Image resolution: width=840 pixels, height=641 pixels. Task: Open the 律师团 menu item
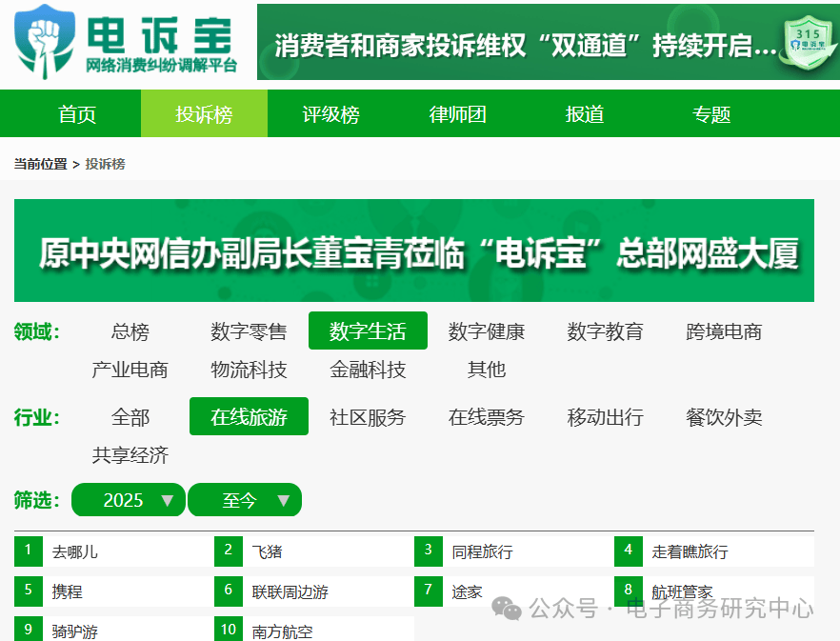click(x=457, y=114)
